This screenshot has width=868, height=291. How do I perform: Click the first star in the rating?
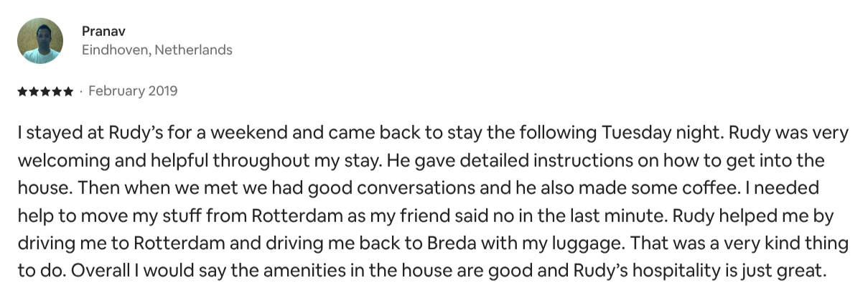point(22,92)
